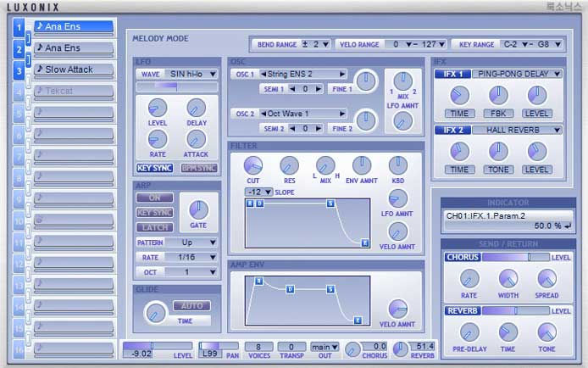Click the REVERB PRE-DELAY knob
This screenshot has width=588, height=368.
[469, 332]
